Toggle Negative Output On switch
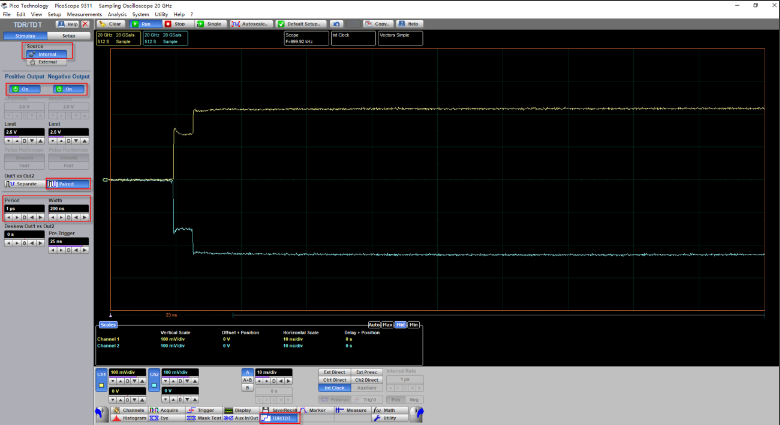Screen dimensions: 780x425 tap(68, 89)
